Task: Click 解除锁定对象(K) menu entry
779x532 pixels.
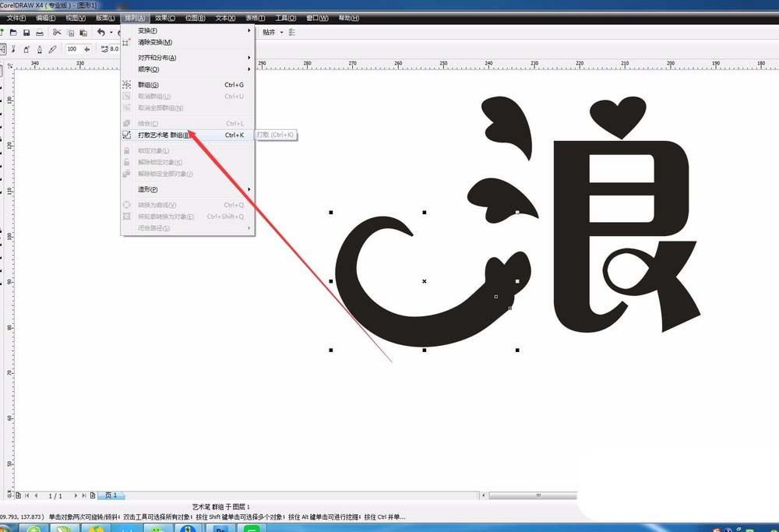Action: 188,162
